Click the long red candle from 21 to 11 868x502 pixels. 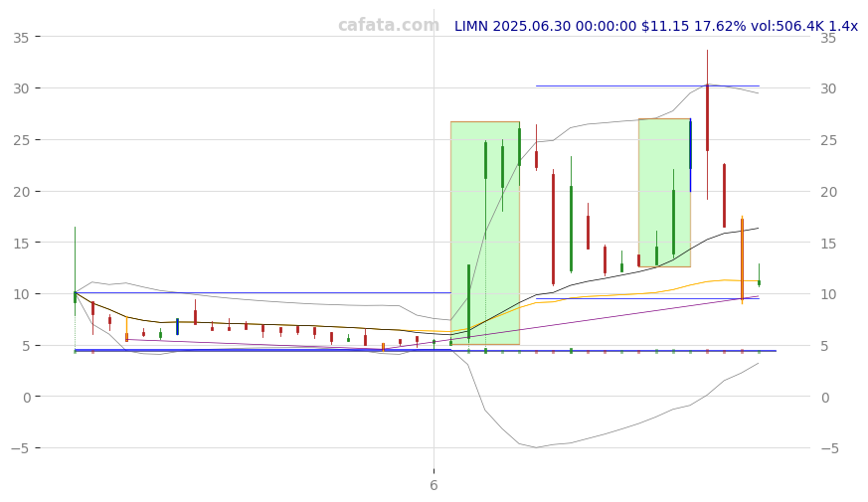[553, 230]
